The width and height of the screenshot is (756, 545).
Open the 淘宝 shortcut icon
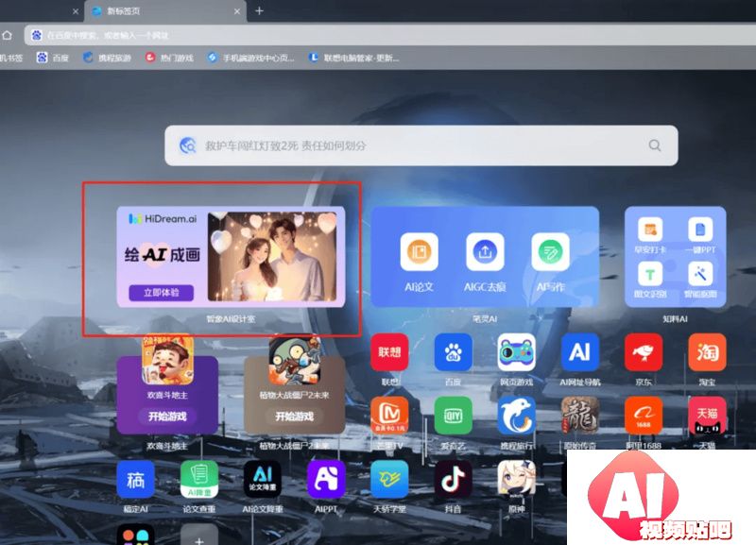coord(707,352)
